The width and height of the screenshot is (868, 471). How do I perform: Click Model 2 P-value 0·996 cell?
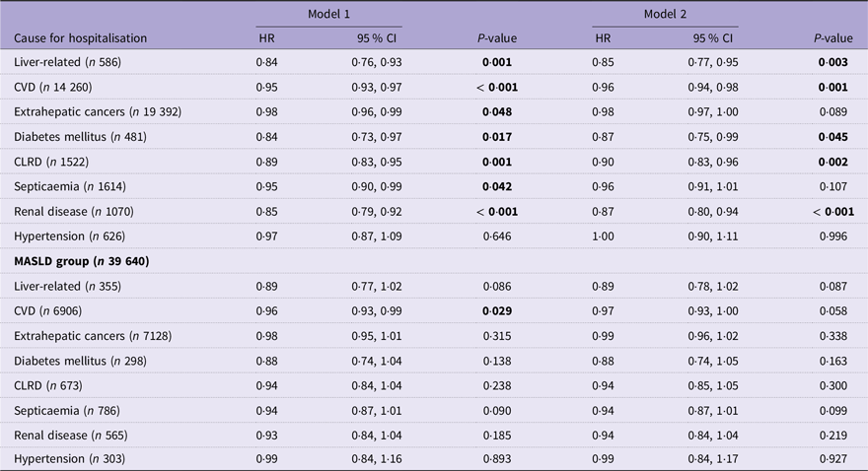833,236
